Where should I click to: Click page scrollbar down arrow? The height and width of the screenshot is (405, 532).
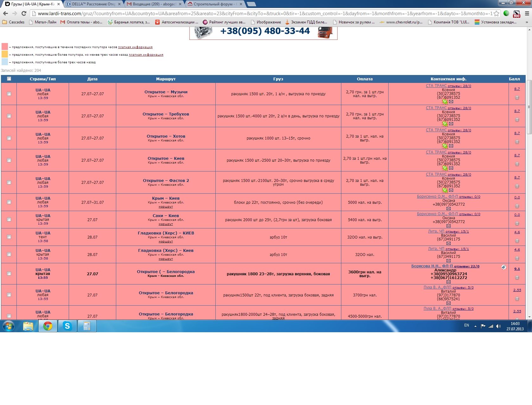529,317
